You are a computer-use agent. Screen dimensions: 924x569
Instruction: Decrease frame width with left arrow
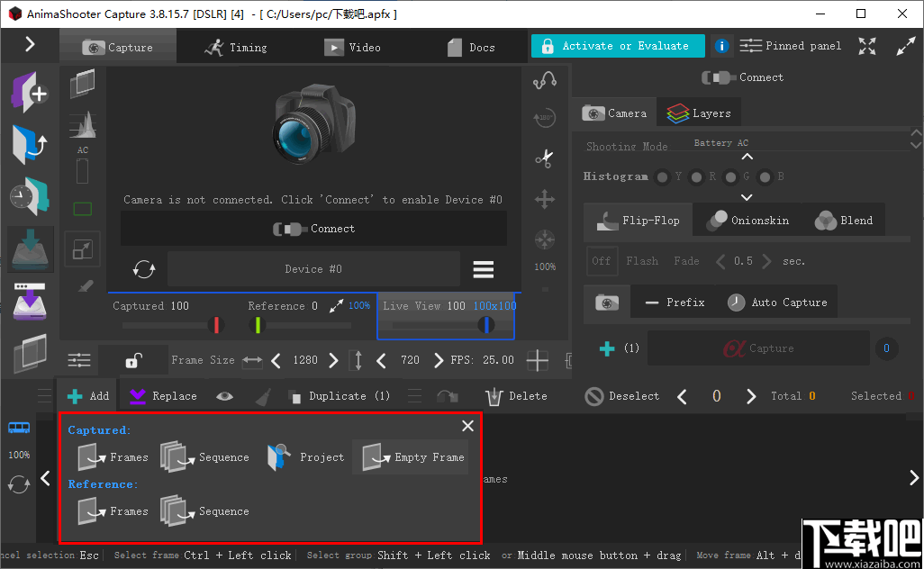click(276, 360)
